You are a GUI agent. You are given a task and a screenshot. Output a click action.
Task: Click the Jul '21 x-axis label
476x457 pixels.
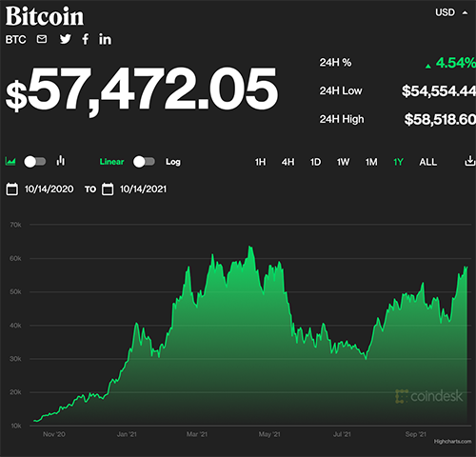coord(342,434)
